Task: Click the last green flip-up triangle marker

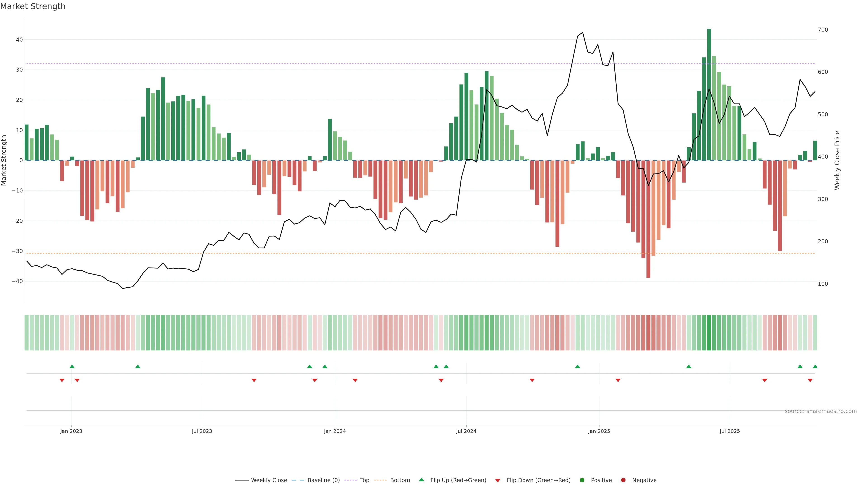Action: click(x=815, y=366)
